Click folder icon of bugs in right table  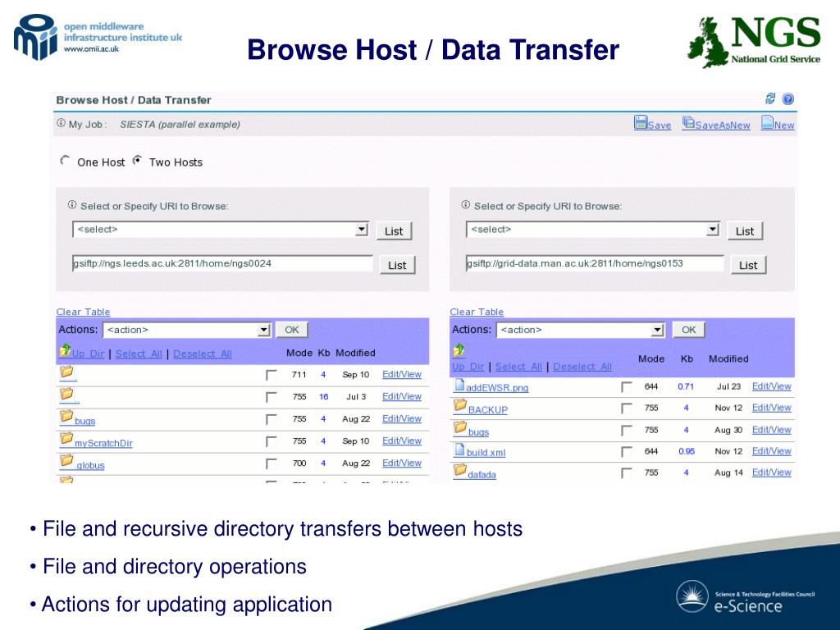[x=460, y=427]
